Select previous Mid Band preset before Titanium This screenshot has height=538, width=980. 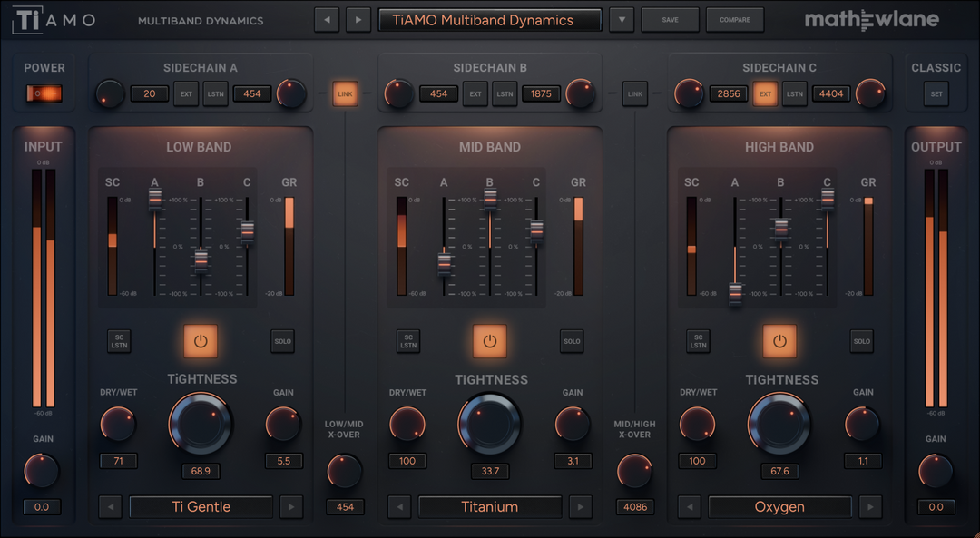point(399,507)
